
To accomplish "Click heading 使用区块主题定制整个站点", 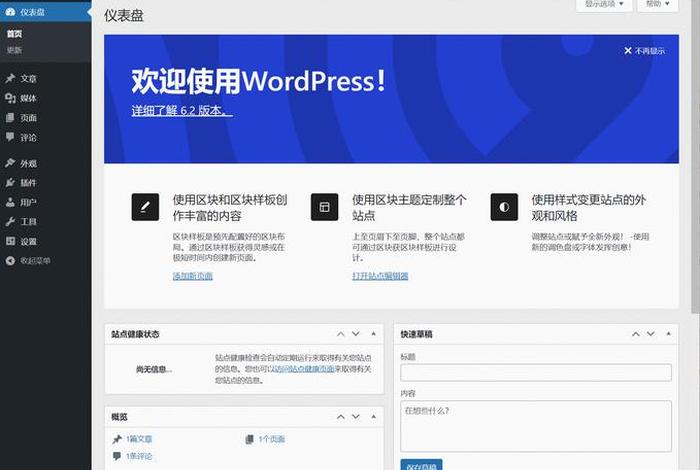I will pyautogui.click(x=409, y=208).
